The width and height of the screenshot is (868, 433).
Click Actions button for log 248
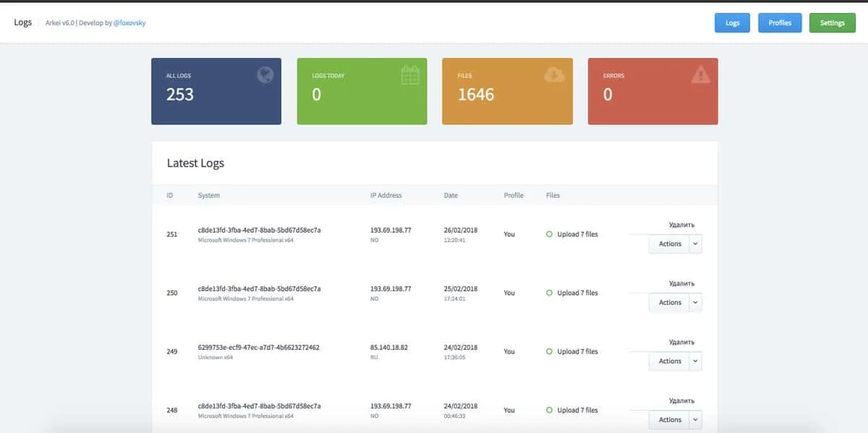click(x=670, y=420)
